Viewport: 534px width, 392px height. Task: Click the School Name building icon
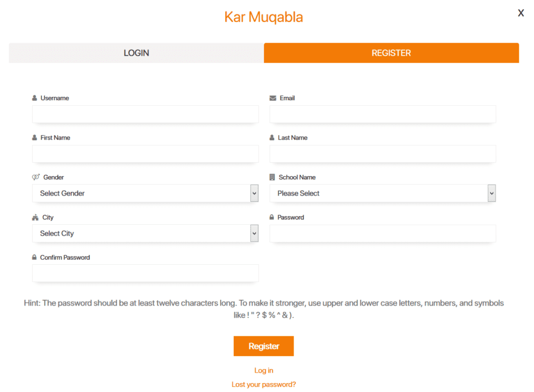(272, 177)
